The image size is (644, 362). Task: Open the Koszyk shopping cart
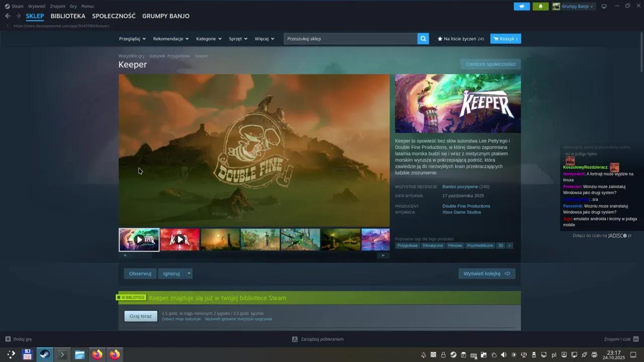[506, 39]
